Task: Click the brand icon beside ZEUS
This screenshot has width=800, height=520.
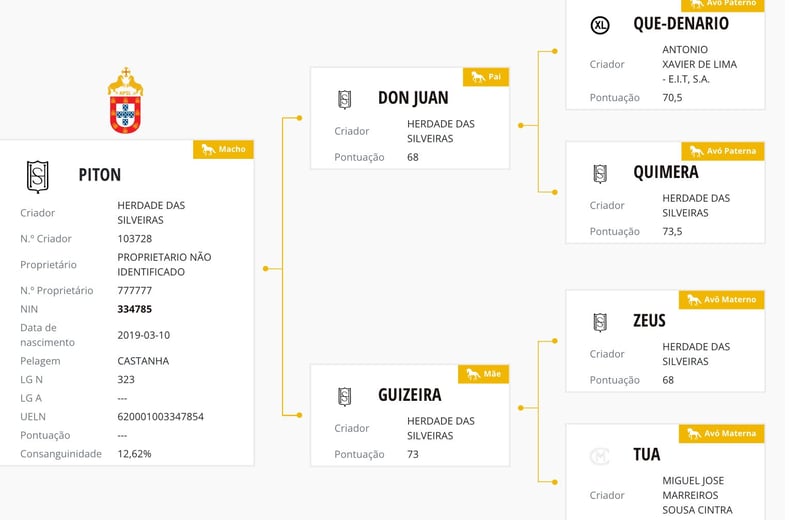Action: point(599,322)
